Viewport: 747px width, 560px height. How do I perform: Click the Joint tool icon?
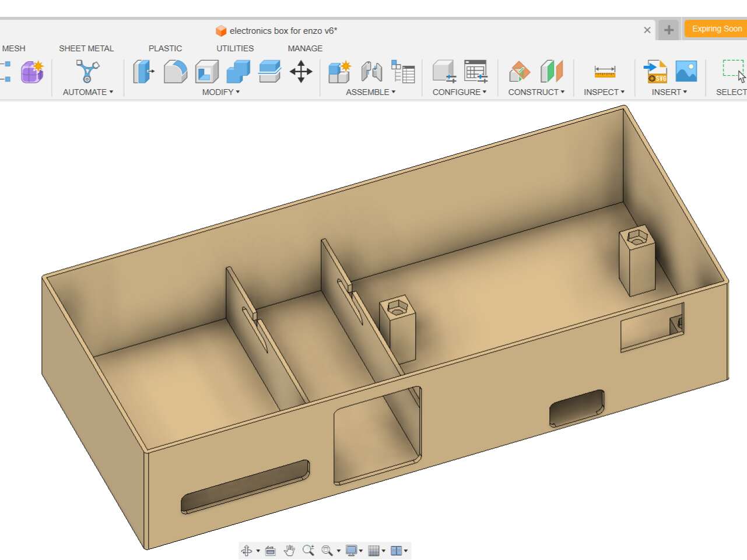click(x=371, y=72)
